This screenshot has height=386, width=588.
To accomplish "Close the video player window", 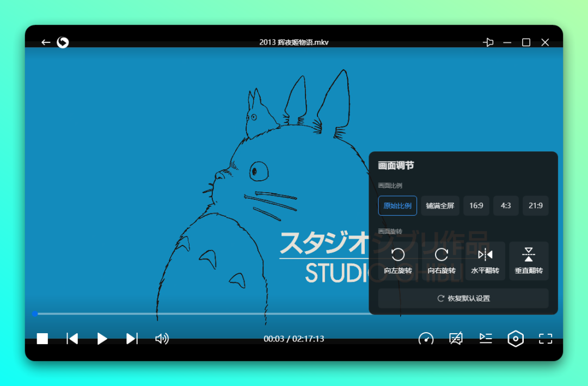I will (545, 42).
